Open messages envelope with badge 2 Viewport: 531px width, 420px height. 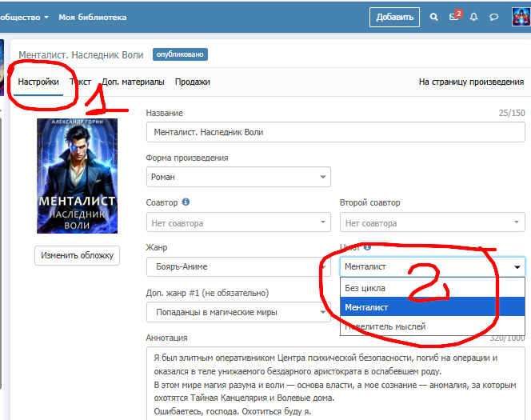coord(454,17)
